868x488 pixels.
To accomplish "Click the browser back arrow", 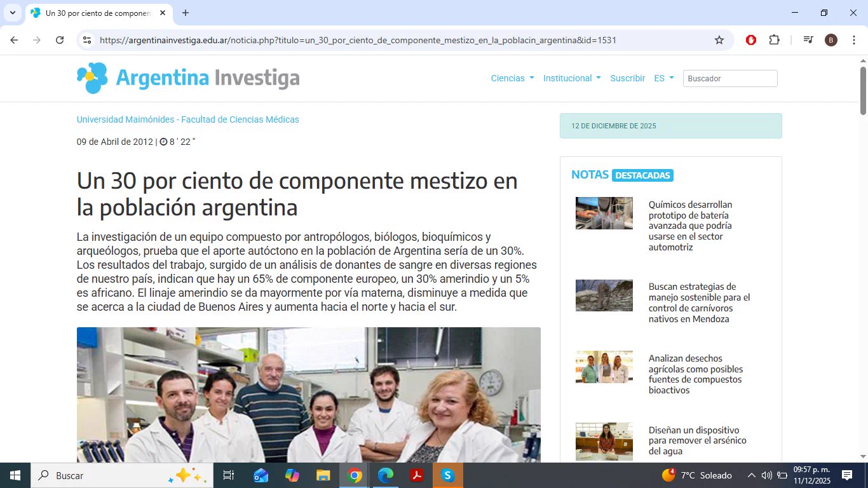I will (x=15, y=40).
